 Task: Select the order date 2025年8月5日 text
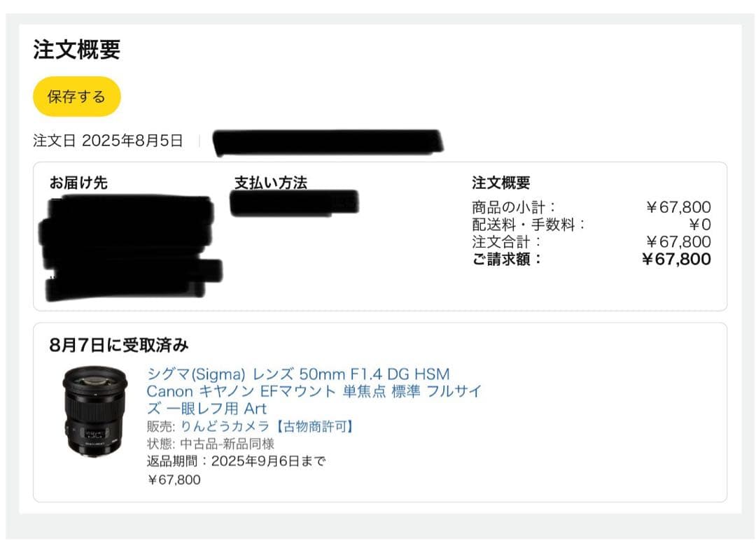132,141
